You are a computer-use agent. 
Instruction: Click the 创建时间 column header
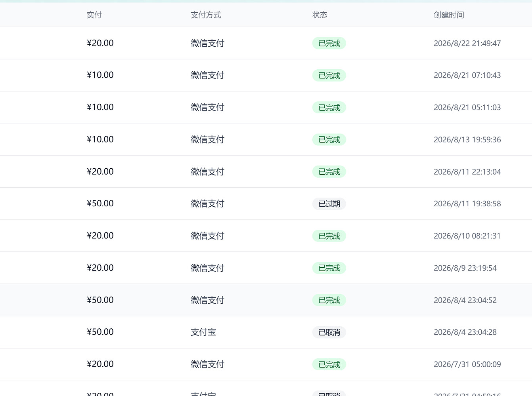[x=449, y=15]
